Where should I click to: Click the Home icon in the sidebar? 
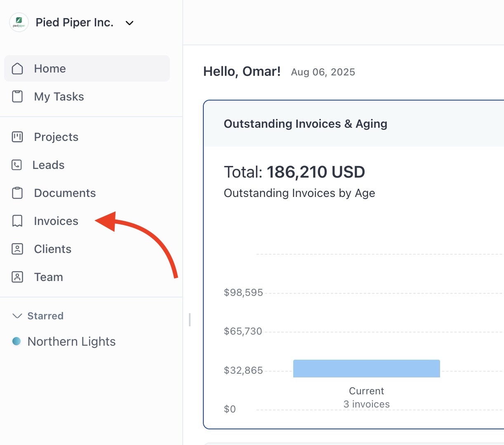pos(17,68)
